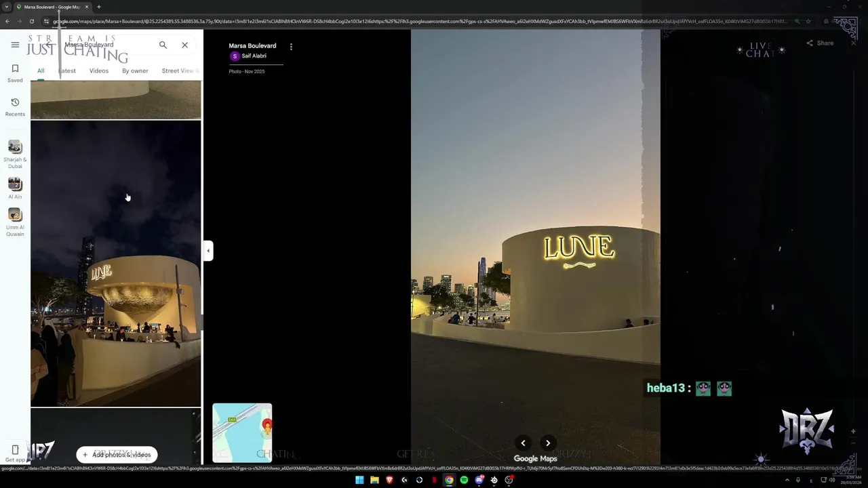
Task: Collapse the side panel arrow
Action: pos(208,251)
